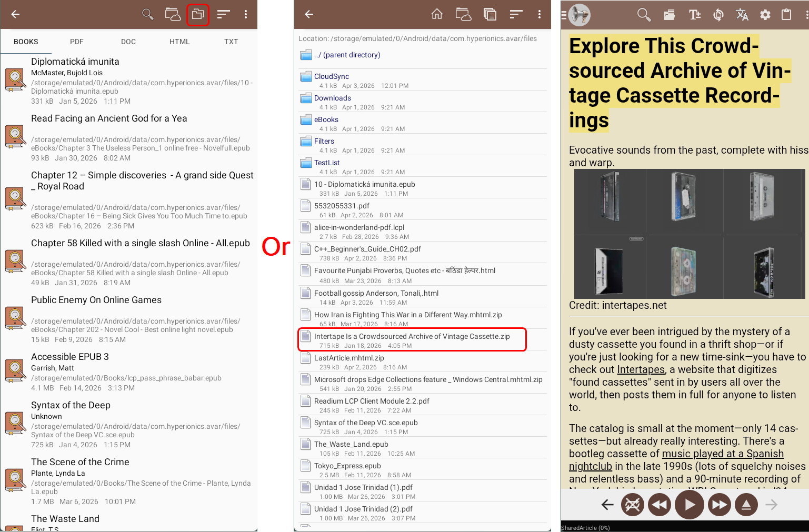This screenshot has width=809, height=532.
Task: Open the folder browser icon highlighted in red
Action: pos(198,14)
